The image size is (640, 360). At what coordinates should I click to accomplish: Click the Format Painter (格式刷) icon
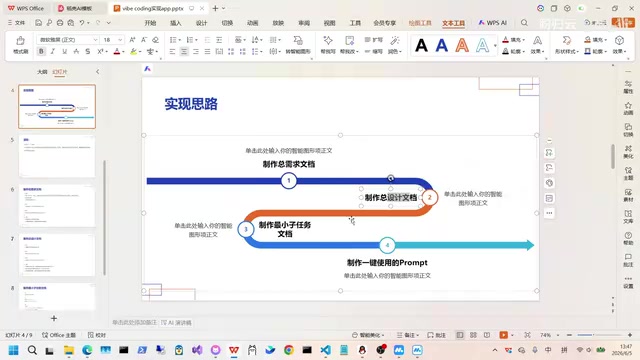(20, 41)
